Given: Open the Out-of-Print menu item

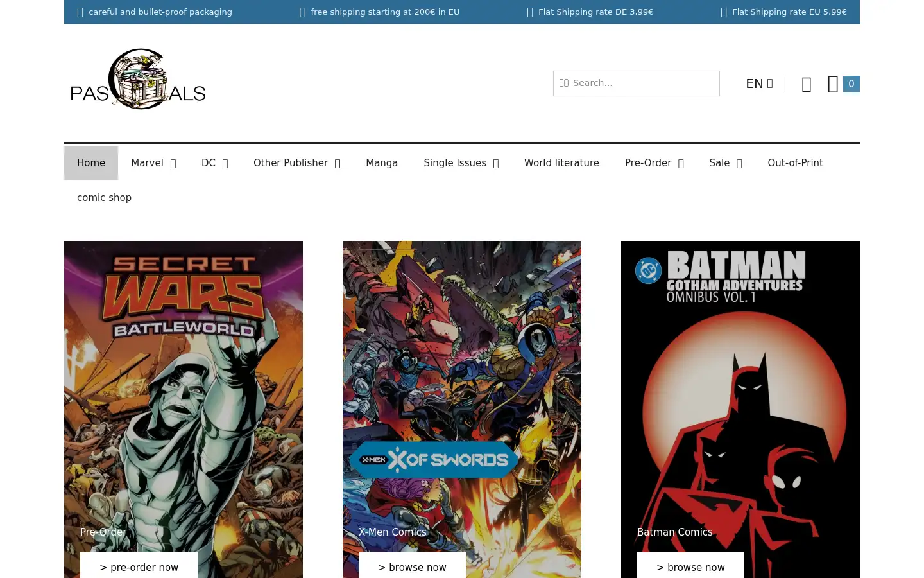Looking at the screenshot, I should click(x=795, y=163).
